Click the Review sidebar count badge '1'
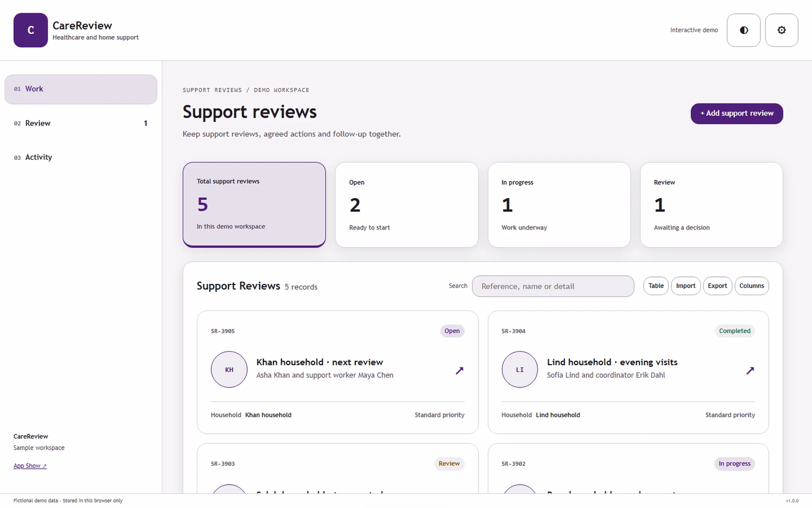The height and width of the screenshot is (508, 812). (x=146, y=123)
